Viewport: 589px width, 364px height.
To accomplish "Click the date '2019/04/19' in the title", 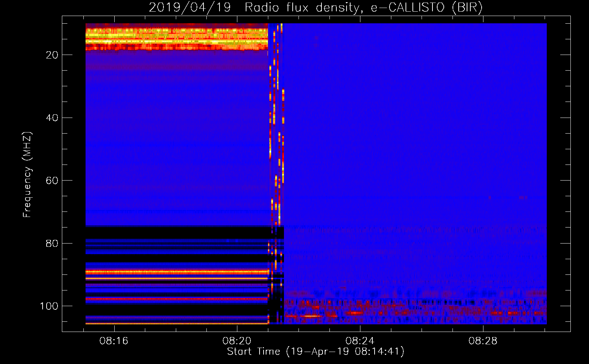I will (x=190, y=7).
